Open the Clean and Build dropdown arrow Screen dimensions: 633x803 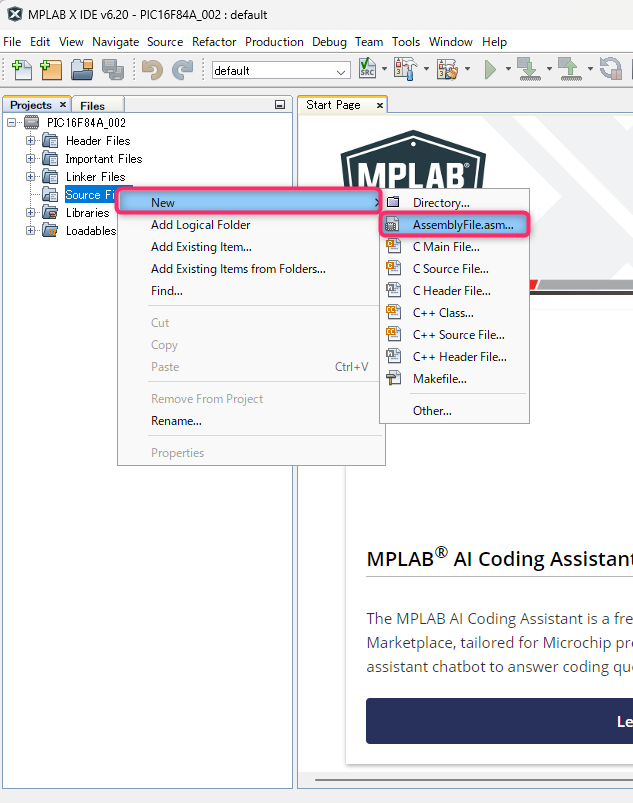(468, 69)
